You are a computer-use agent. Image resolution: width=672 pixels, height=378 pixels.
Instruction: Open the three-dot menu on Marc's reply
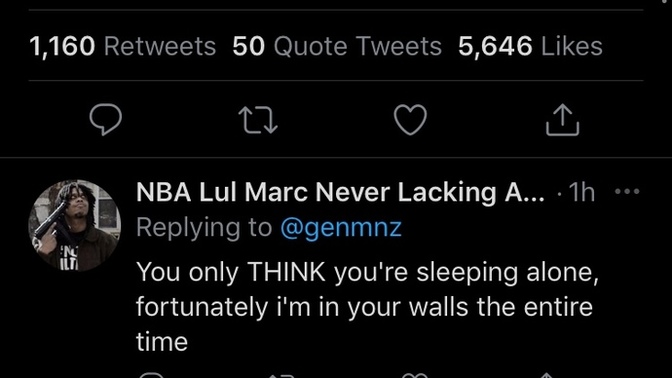[627, 192]
